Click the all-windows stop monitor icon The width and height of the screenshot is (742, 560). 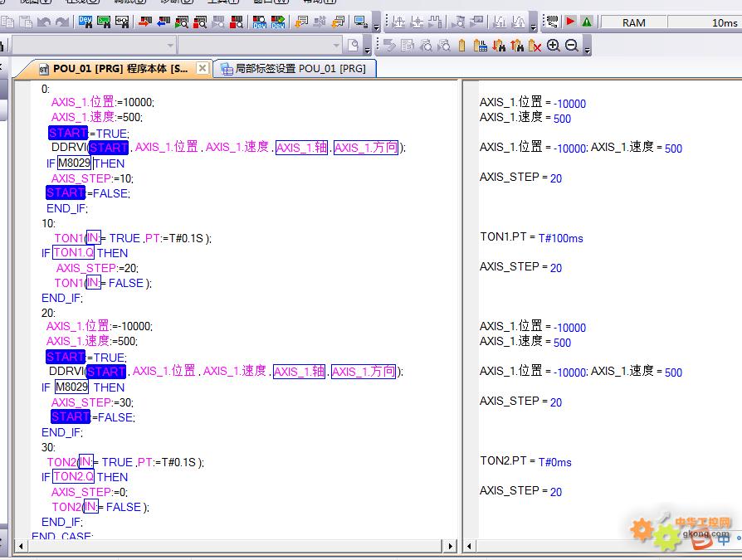click(237, 22)
